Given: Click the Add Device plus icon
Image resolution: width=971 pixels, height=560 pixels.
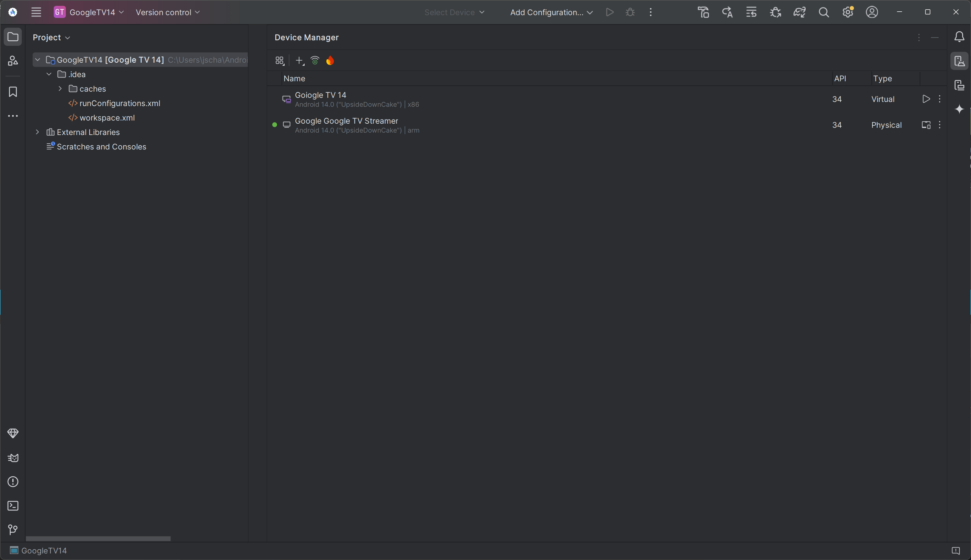Looking at the screenshot, I should click(x=299, y=60).
